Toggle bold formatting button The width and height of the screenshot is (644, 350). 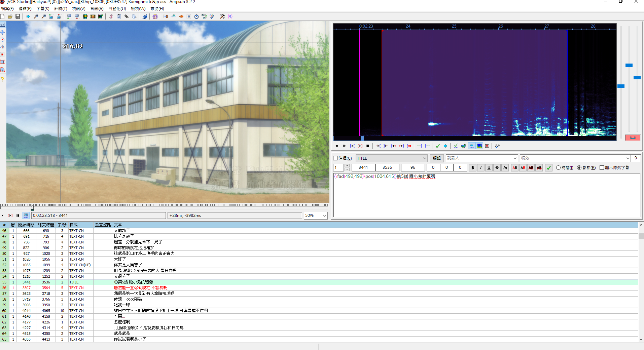pyautogui.click(x=473, y=168)
